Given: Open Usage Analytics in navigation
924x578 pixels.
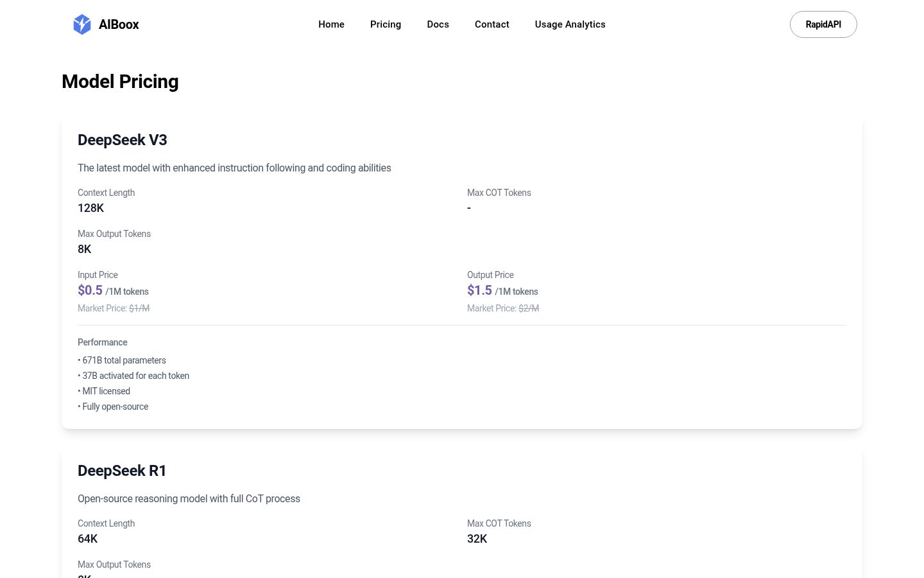Looking at the screenshot, I should pos(570,24).
